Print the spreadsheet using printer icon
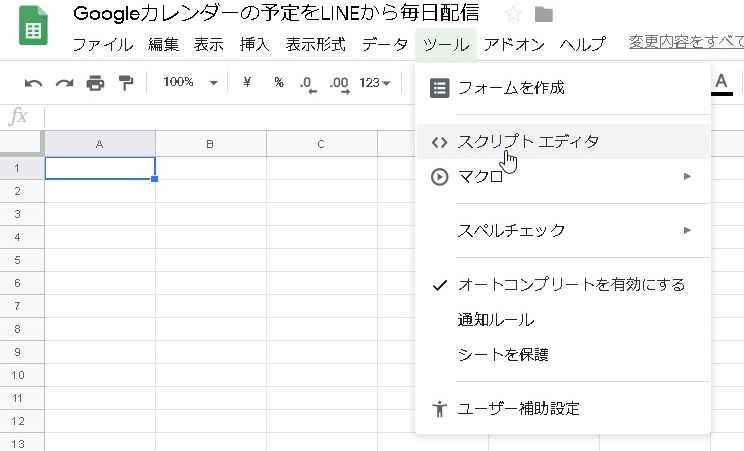Viewport: 744px width, 451px height. [x=95, y=82]
